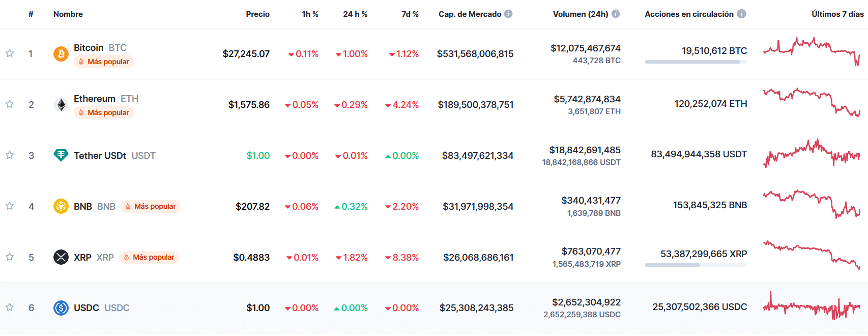868x336 pixels.
Task: Click the Tether USDt logo icon
Action: (61, 155)
